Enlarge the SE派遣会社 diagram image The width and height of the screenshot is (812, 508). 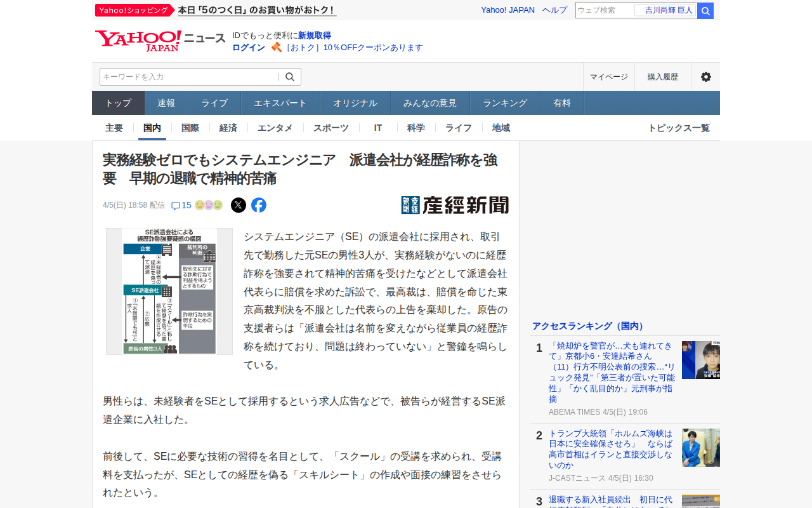click(169, 291)
